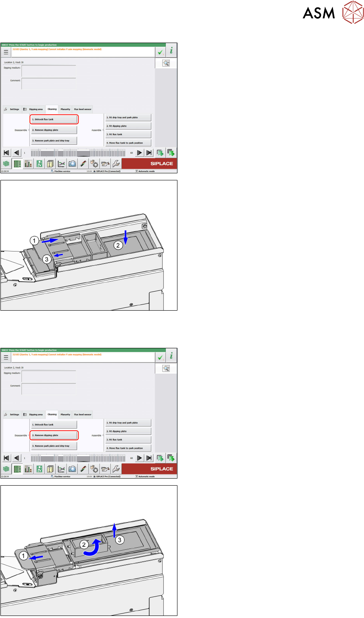Click the green checkmark acknowledge icon in lower screenshot

pos(160,357)
